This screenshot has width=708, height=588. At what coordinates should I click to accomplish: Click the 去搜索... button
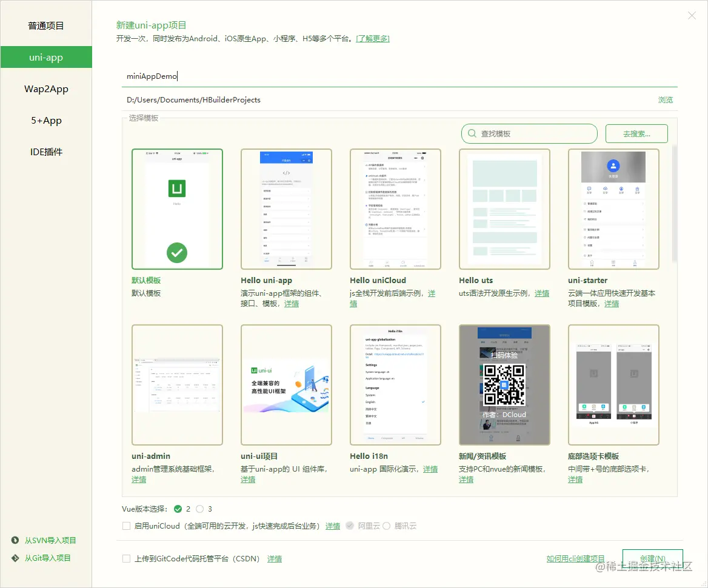click(x=636, y=134)
